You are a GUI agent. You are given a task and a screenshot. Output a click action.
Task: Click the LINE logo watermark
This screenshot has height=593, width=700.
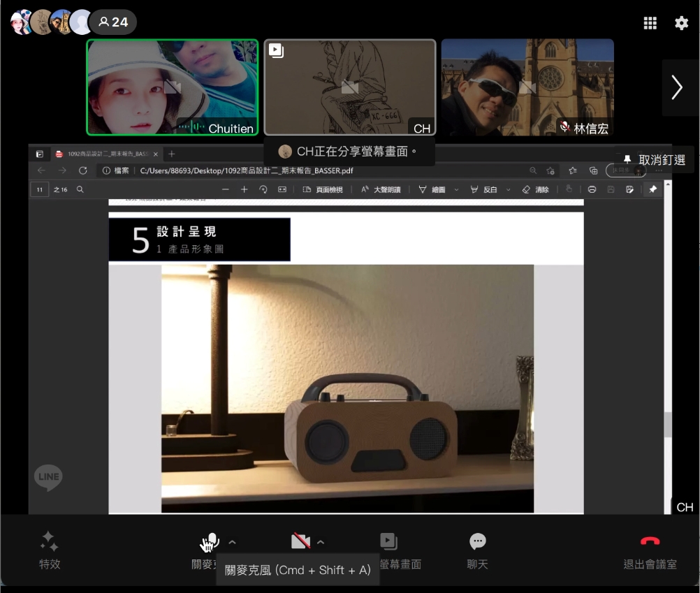[x=48, y=478]
